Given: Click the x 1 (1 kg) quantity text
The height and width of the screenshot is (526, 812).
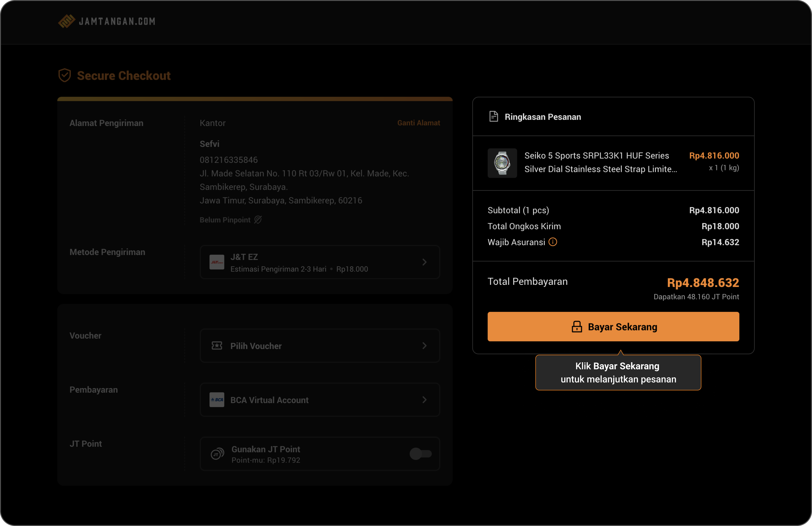Looking at the screenshot, I should pos(724,168).
